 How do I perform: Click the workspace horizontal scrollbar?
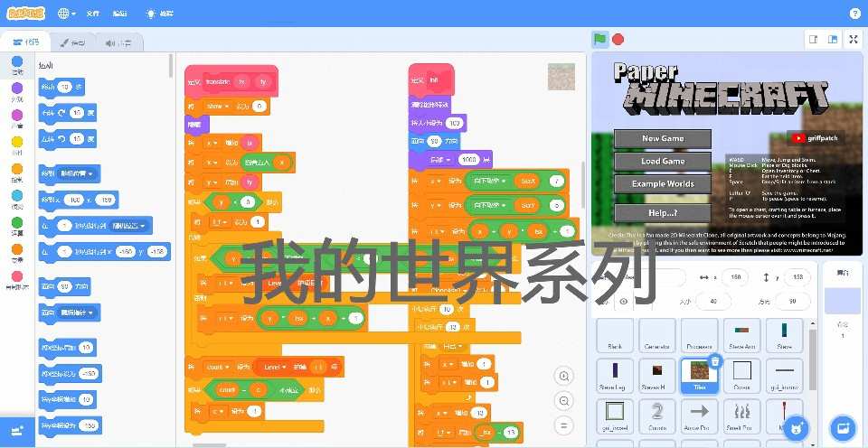click(x=209, y=445)
